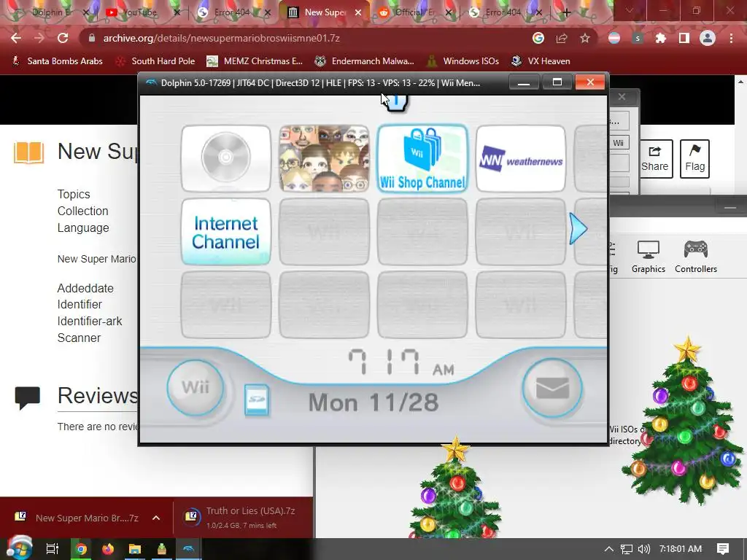Image resolution: width=747 pixels, height=560 pixels.
Task: Expand the tab search dropdown
Action: (x=630, y=10)
